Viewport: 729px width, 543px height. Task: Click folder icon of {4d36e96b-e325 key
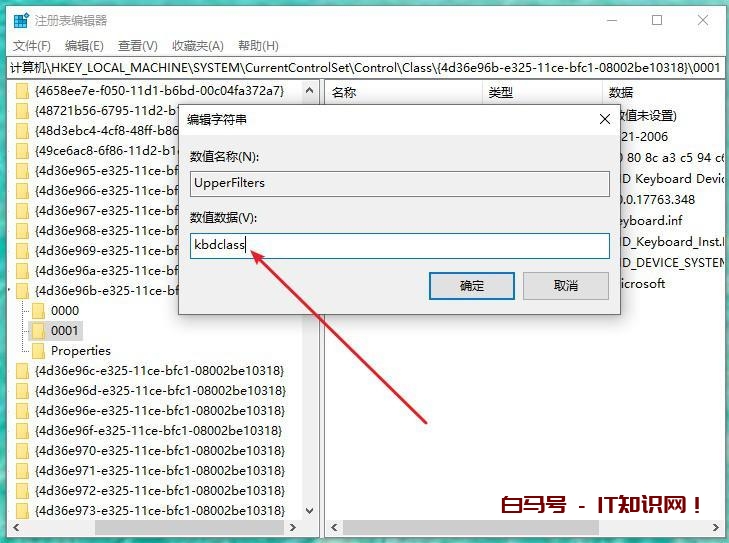click(x=22, y=291)
